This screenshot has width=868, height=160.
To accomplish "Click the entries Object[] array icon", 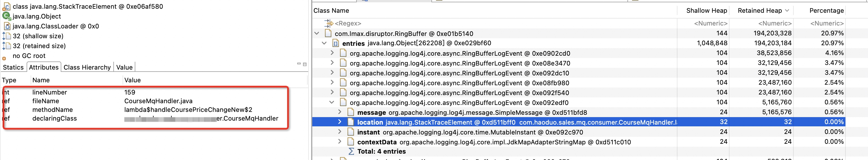I will (336, 43).
